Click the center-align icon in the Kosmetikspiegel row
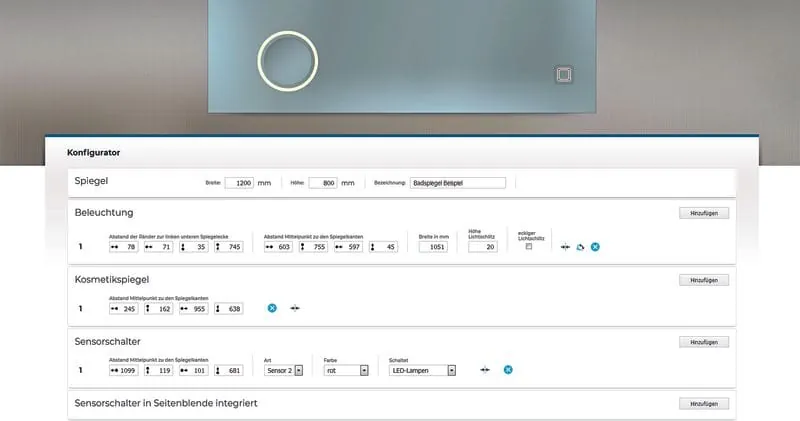The width and height of the screenshot is (800, 421). (294, 308)
